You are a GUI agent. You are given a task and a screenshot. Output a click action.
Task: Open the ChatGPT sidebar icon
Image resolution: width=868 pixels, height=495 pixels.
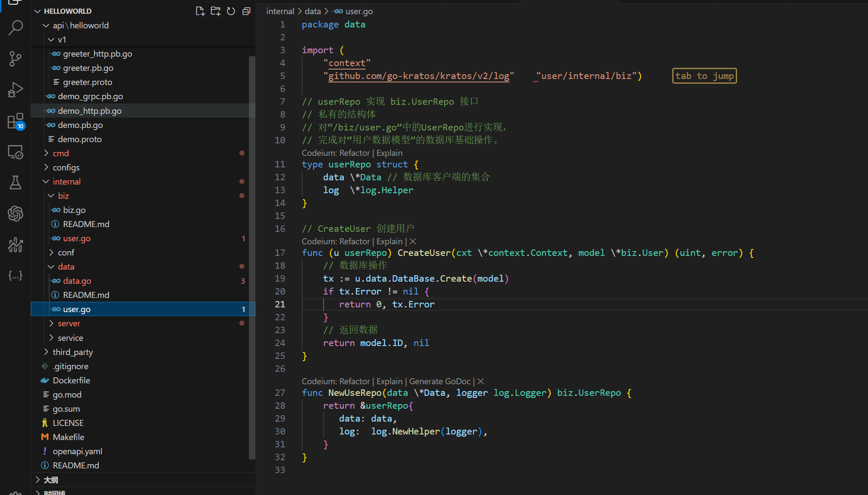point(15,213)
